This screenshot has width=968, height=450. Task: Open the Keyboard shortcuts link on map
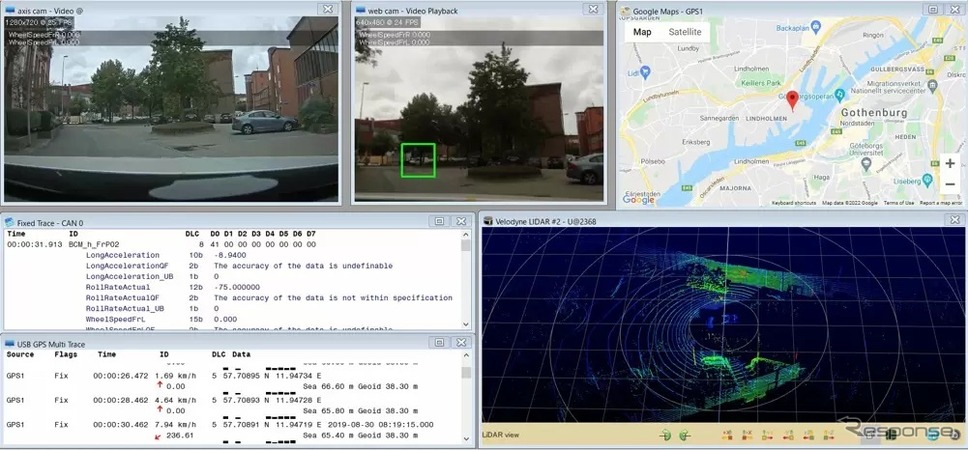click(x=793, y=202)
